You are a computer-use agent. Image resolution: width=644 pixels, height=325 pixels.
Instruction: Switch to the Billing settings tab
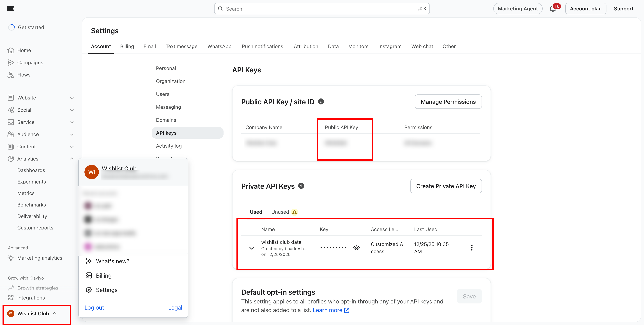(127, 47)
